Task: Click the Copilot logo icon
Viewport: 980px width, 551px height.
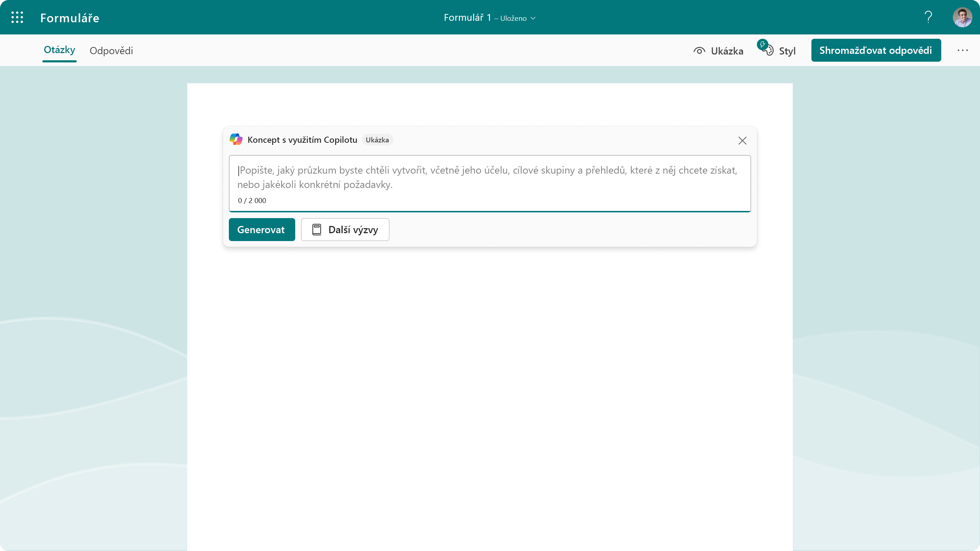Action: (236, 139)
